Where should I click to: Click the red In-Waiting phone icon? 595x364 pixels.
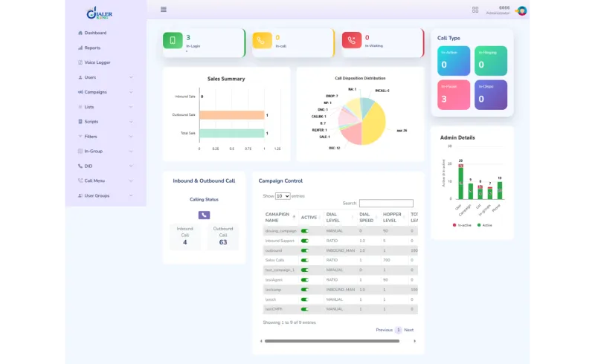[352, 40]
